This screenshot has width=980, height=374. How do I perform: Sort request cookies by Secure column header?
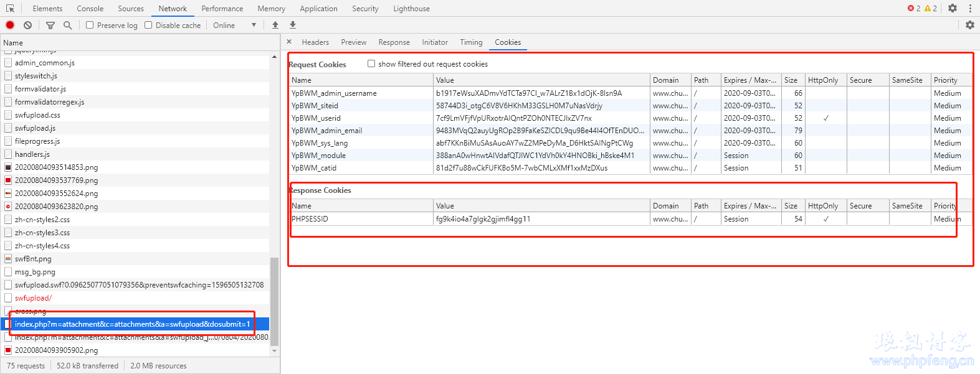coord(868,80)
